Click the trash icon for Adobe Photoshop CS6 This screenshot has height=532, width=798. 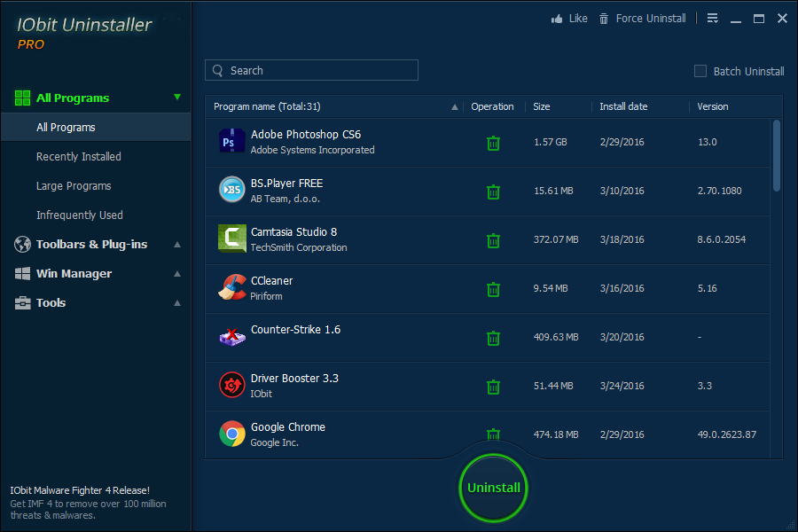[493, 143]
